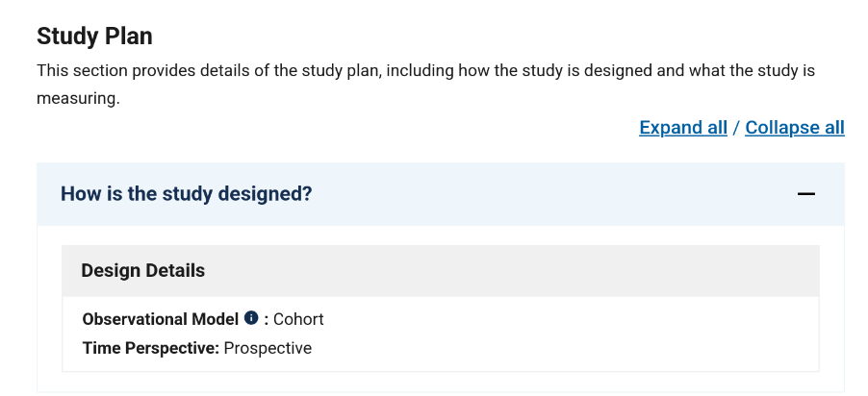
Task: Click the "Cohort" value text
Action: pyautogui.click(x=298, y=319)
